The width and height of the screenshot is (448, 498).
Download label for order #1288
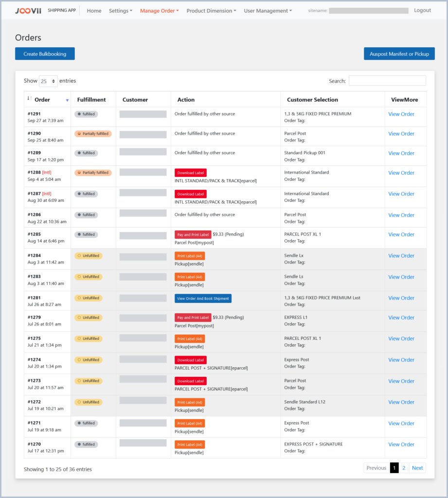191,173
